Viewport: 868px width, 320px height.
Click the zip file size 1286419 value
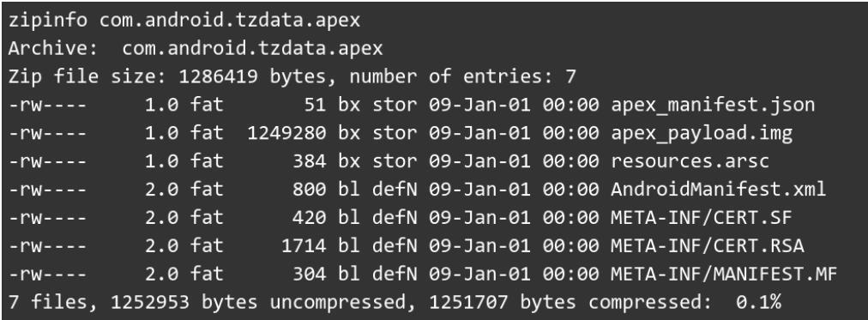(x=218, y=76)
